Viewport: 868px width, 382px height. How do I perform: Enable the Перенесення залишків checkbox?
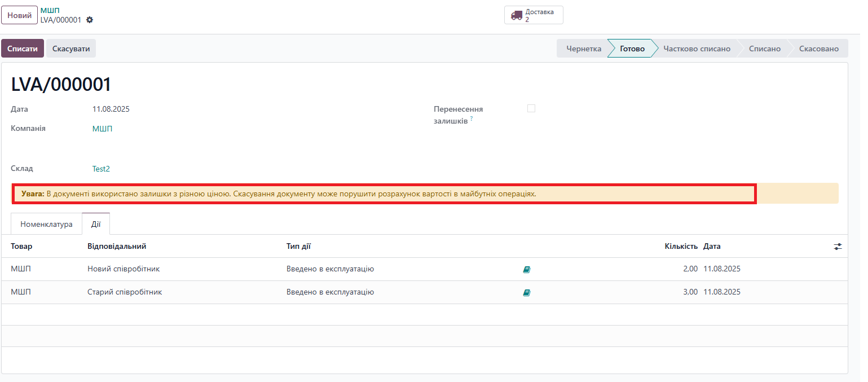(531, 108)
